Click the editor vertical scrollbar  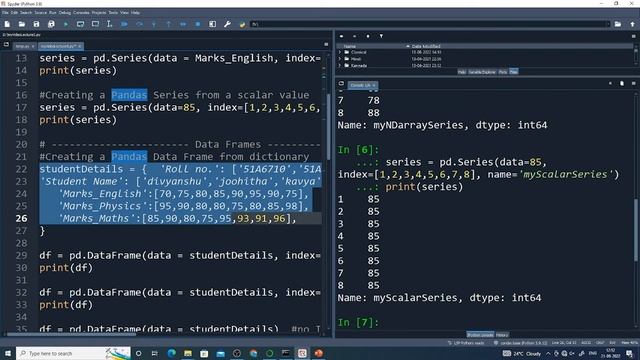(329, 127)
